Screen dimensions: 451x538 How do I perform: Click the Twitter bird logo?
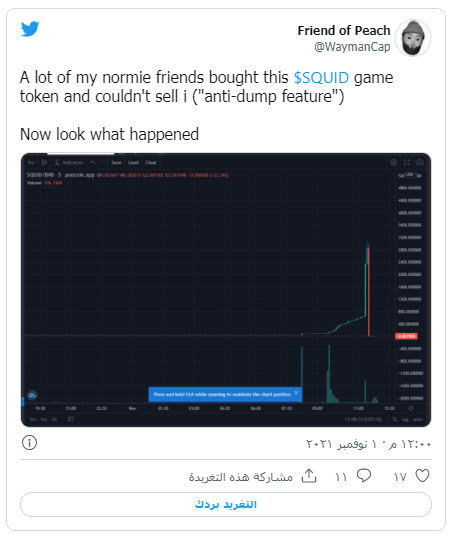click(x=30, y=29)
